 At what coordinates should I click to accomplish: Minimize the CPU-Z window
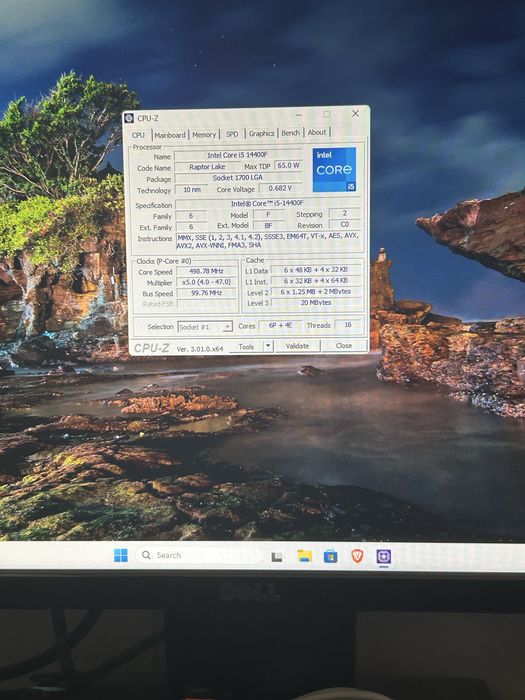298,115
